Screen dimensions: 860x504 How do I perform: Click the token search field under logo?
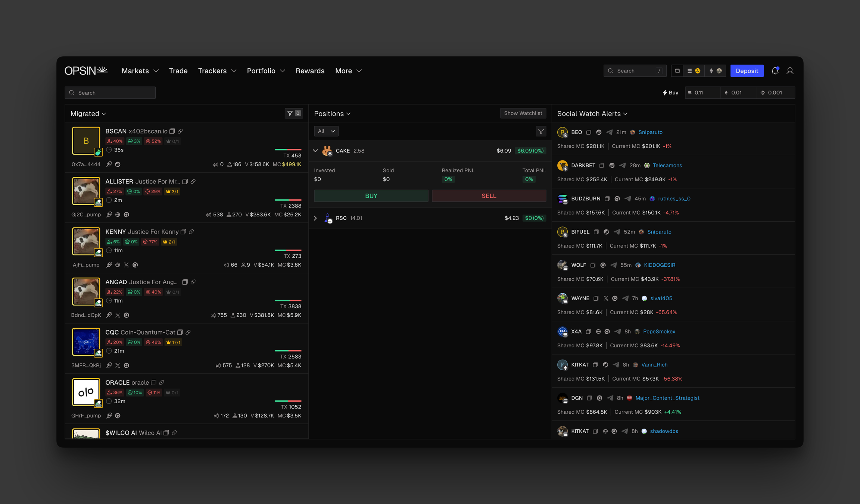[110, 93]
